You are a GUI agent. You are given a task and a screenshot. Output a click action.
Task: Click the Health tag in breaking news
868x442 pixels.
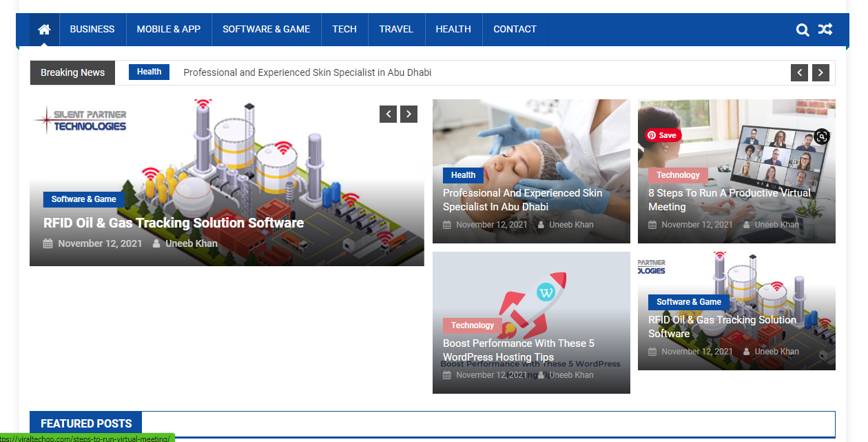149,72
